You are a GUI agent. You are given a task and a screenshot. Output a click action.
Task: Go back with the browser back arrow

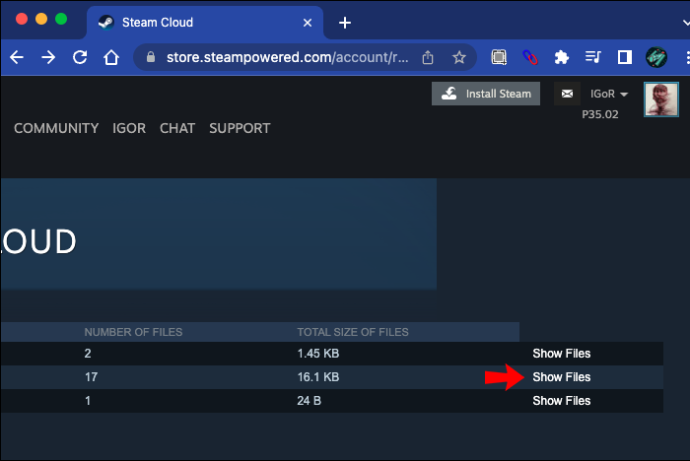click(17, 57)
